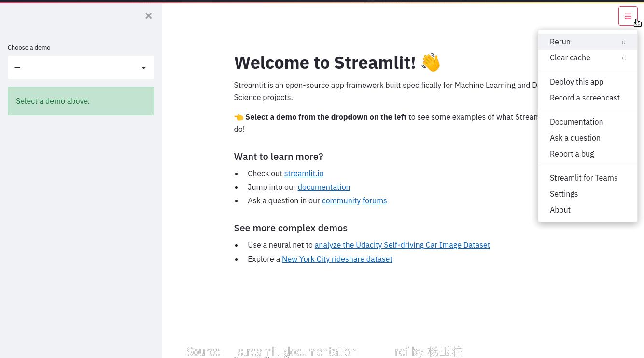The image size is (644, 358).
Task: Expand the demo selector chevron arrow
Action: click(x=143, y=68)
